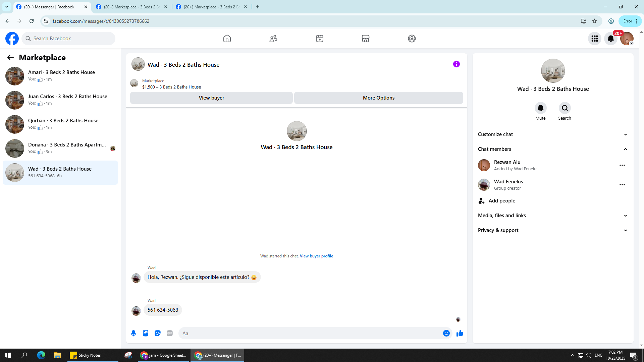Send a thumbs up like
Image resolution: width=644 pixels, height=362 pixels.
(x=460, y=333)
